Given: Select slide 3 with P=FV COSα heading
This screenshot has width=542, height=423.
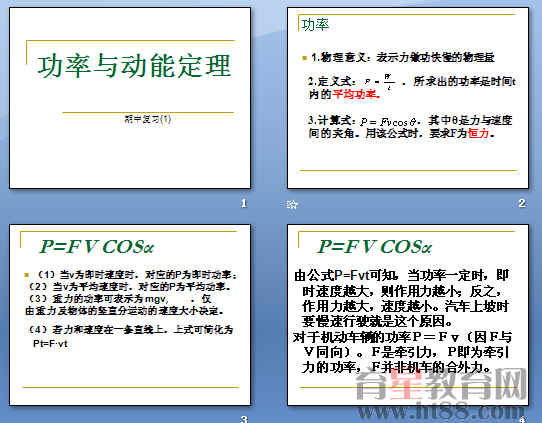Looking at the screenshot, I should click(x=130, y=315).
